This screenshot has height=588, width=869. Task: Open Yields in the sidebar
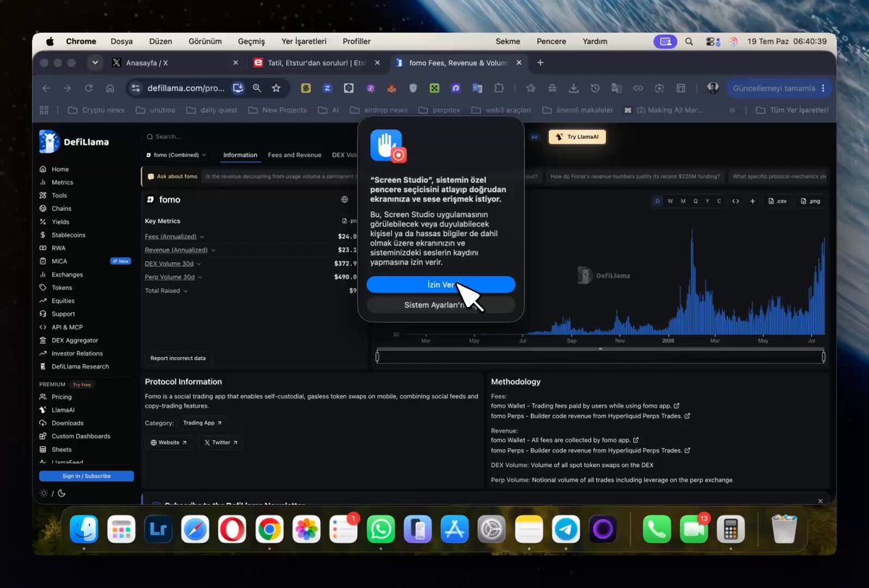[61, 222]
